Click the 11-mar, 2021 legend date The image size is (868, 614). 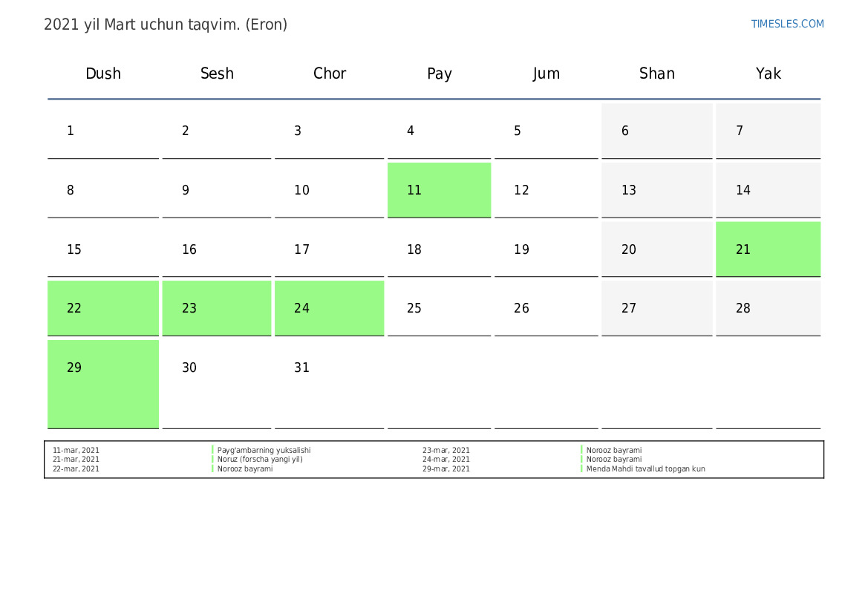(76, 450)
